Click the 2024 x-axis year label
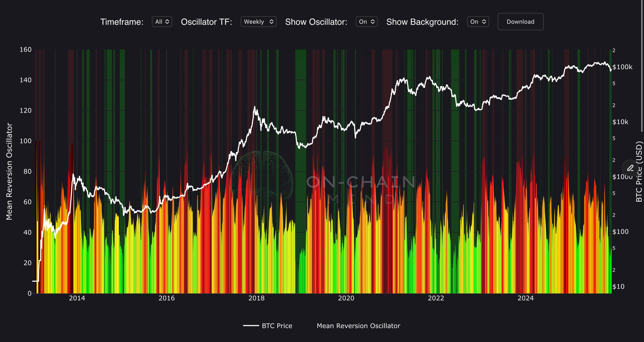This screenshot has height=342, width=644. tap(525, 298)
